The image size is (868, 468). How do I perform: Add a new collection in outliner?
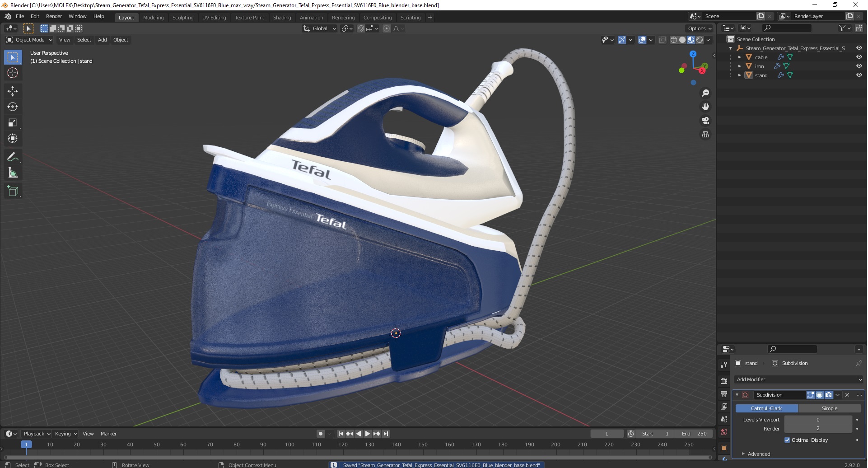coord(859,28)
